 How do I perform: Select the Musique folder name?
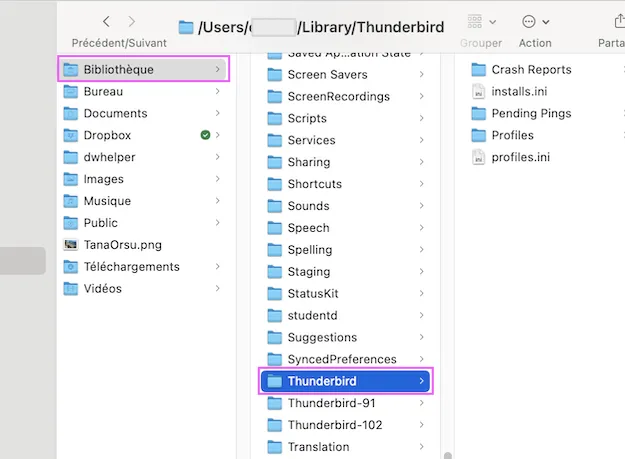point(107,201)
